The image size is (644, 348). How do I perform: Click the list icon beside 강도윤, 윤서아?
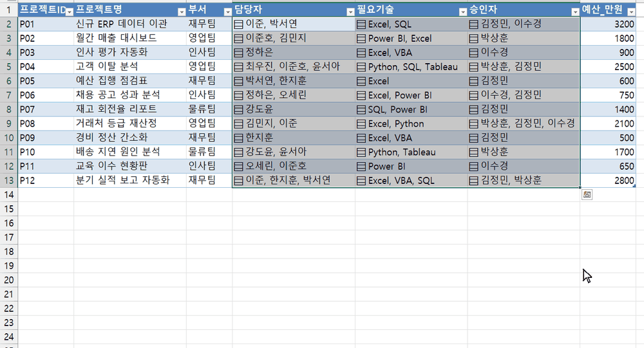point(238,152)
